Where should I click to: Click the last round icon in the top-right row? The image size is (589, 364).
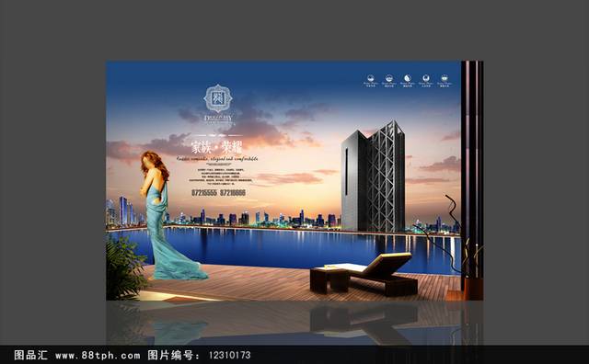445,78
